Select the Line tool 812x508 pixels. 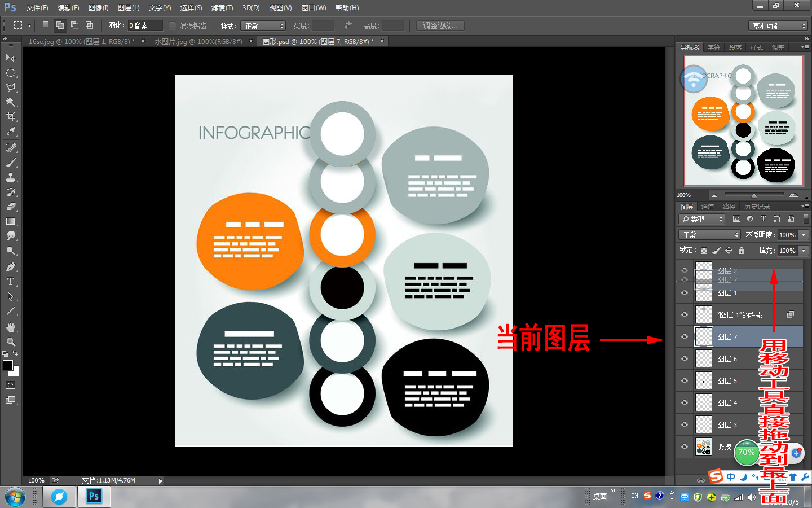pyautogui.click(x=10, y=311)
